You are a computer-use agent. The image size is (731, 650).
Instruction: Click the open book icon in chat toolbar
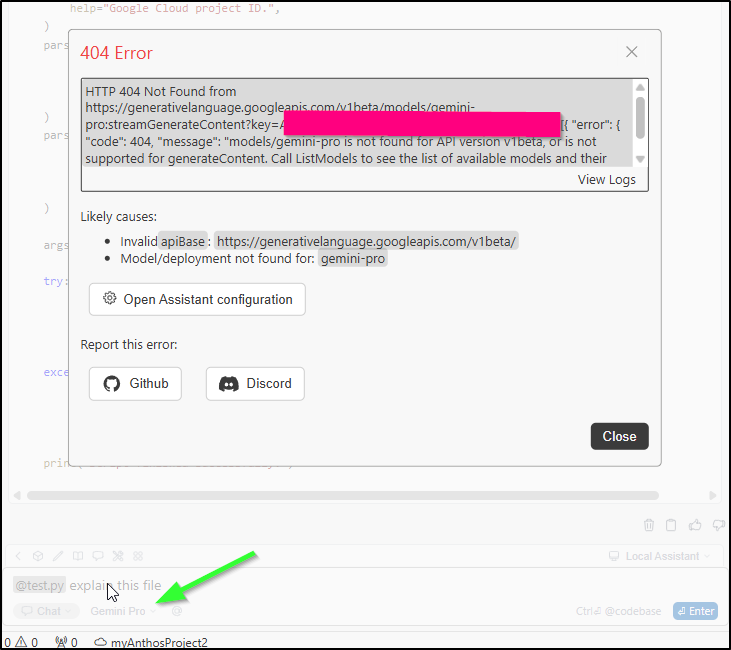click(78, 556)
